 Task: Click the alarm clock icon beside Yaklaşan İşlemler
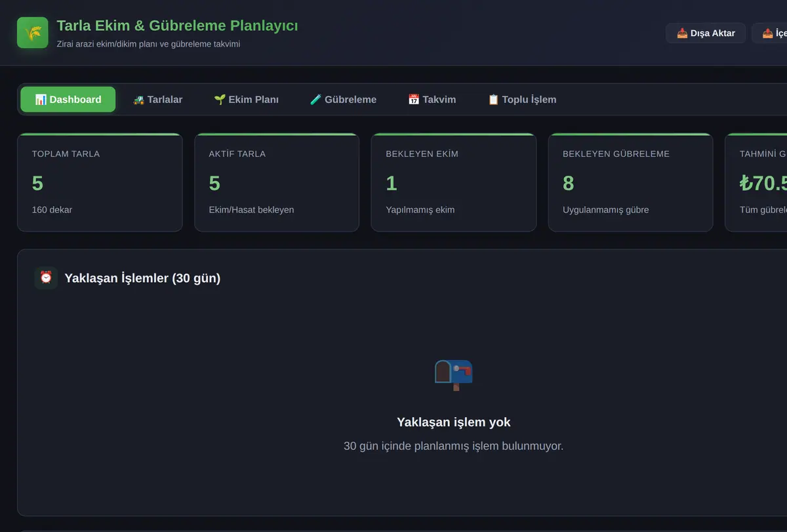pyautogui.click(x=46, y=277)
